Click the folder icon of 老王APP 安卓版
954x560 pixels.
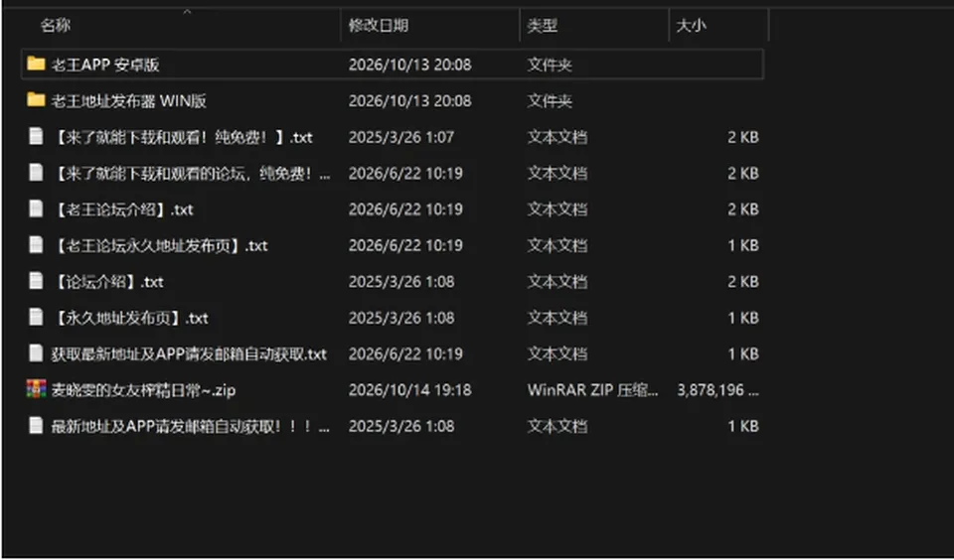pyautogui.click(x=36, y=64)
